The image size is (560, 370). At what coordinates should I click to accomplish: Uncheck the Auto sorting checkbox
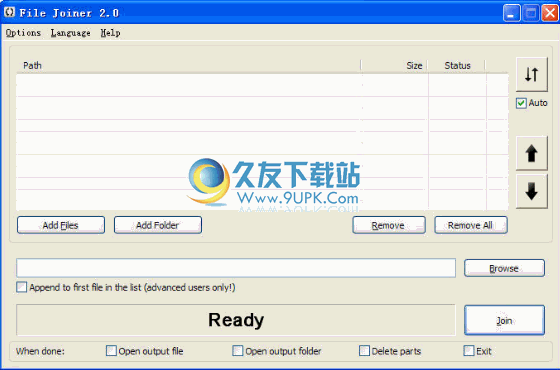tap(521, 103)
